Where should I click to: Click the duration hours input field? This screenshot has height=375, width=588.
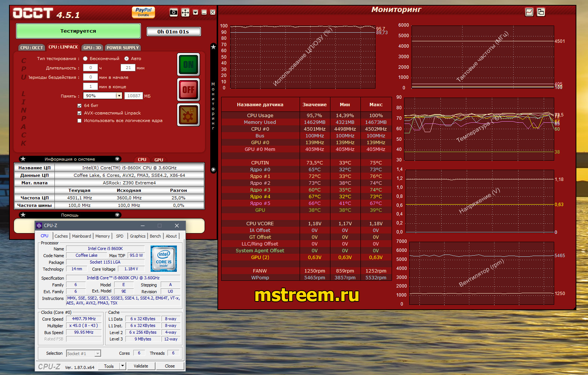90,68
